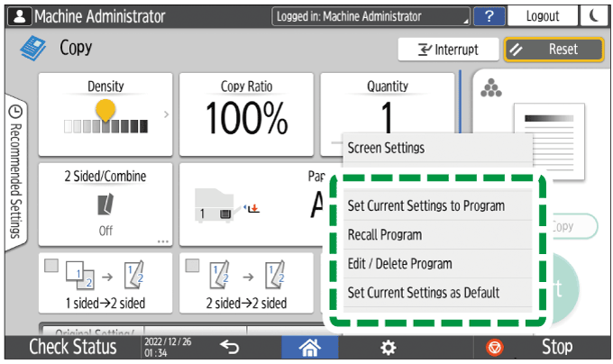The width and height of the screenshot is (613, 364).
Task: Choose Set Current Settings as Default
Action: (x=424, y=293)
